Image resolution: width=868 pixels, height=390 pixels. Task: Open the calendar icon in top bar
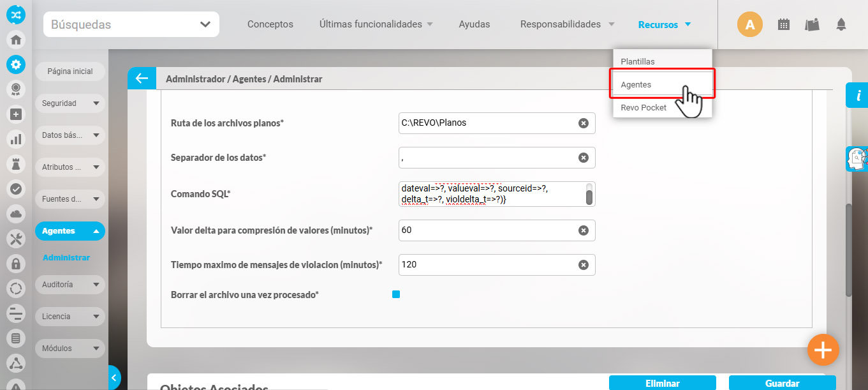(784, 25)
